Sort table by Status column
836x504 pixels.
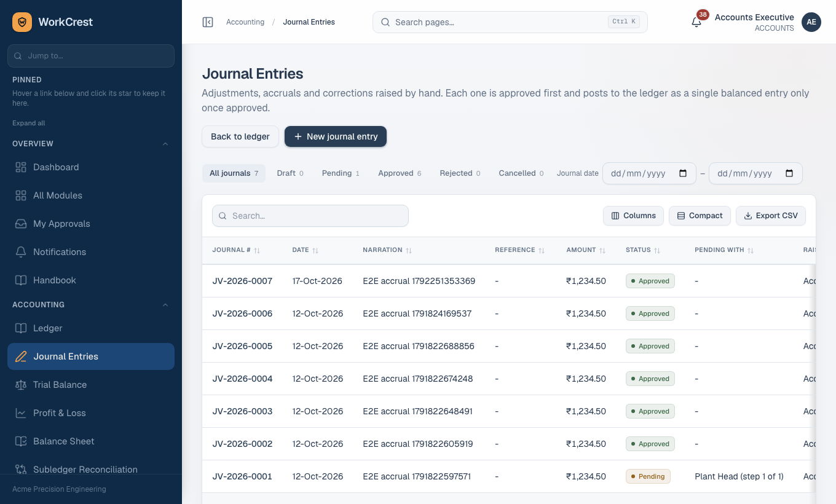(x=643, y=250)
